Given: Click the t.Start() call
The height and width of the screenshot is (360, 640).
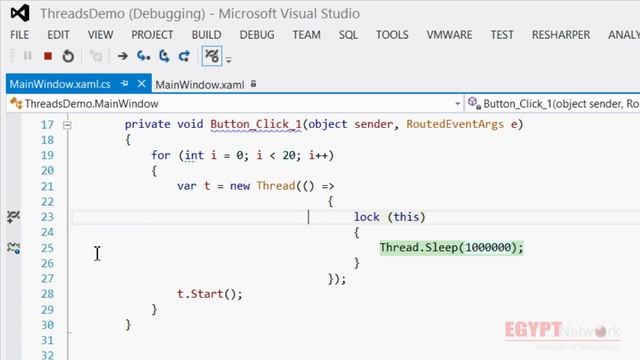Looking at the screenshot, I should [x=209, y=294].
